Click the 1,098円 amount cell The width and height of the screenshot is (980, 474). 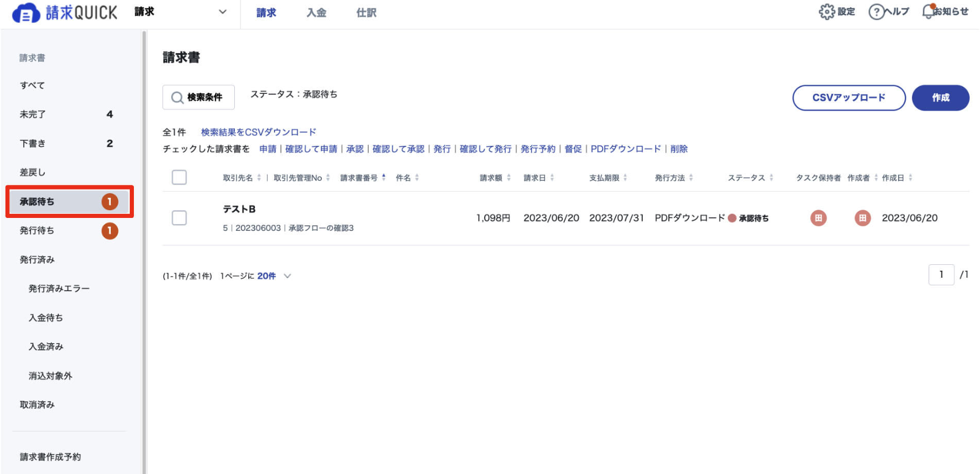(x=493, y=218)
